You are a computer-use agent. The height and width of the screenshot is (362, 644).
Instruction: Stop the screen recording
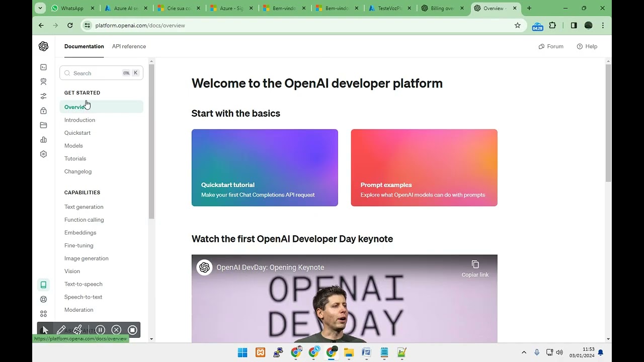(x=132, y=330)
